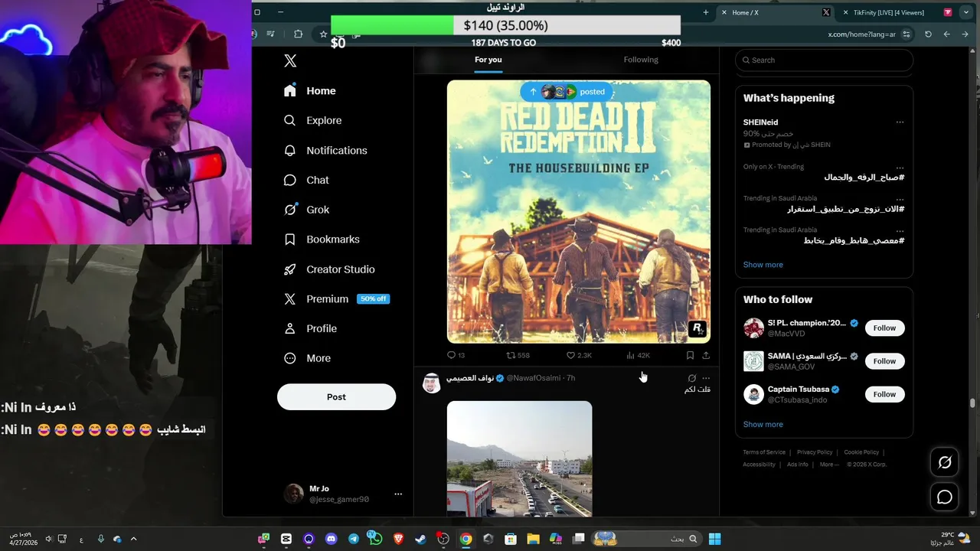This screenshot has width=980, height=551.
Task: Open Notifications in the X sidebar
Action: tap(325, 150)
